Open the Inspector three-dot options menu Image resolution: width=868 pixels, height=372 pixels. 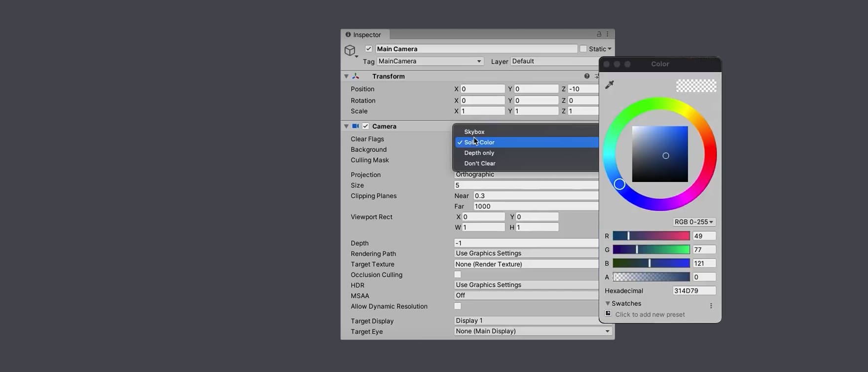click(x=607, y=35)
